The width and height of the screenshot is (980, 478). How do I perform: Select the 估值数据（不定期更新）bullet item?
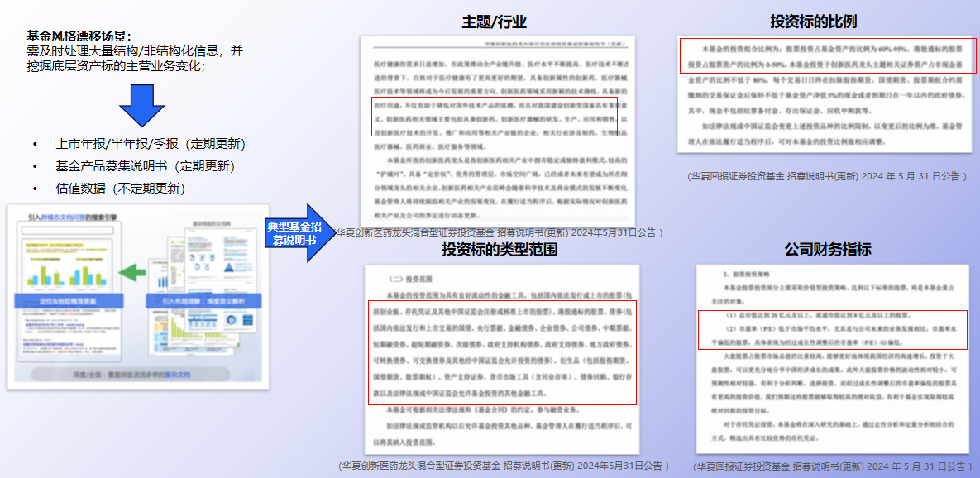point(120,189)
